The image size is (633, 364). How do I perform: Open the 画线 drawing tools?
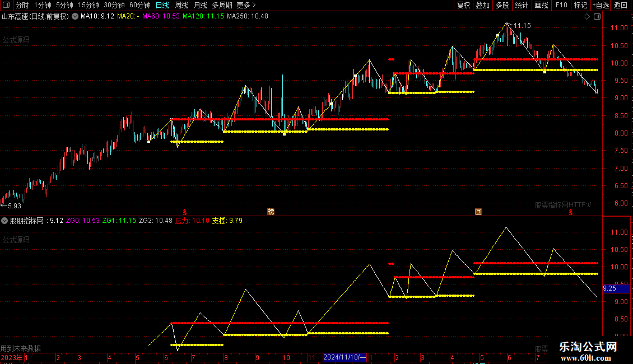coord(541,5)
